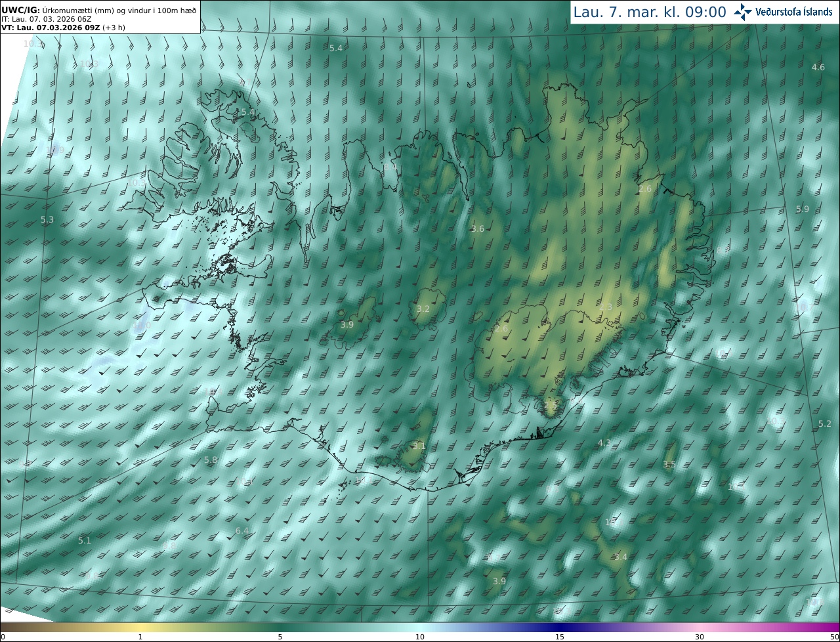Click the map value 3.1
This screenshot has height=642, width=840.
[419, 446]
